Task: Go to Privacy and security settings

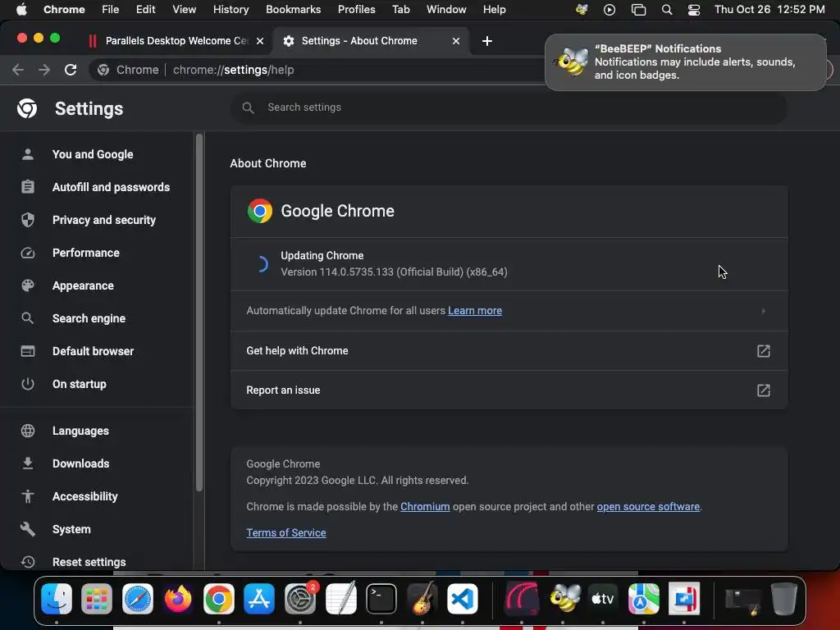Action: [104, 220]
